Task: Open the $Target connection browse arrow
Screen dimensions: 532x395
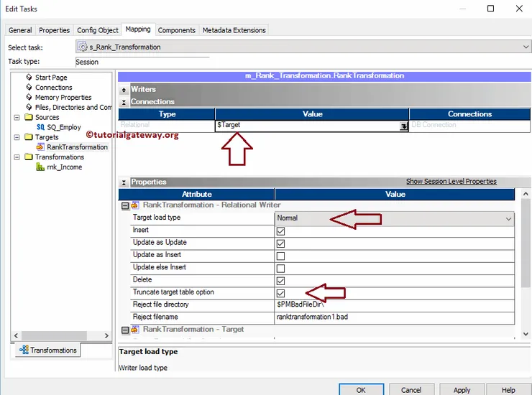Action: click(x=404, y=126)
